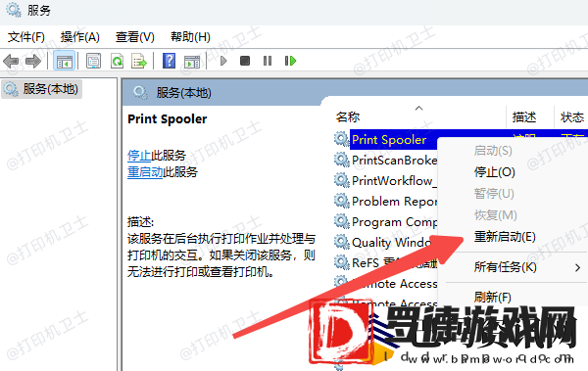
Task: Go forward using the toolbar forward arrow
Action: click(x=32, y=61)
